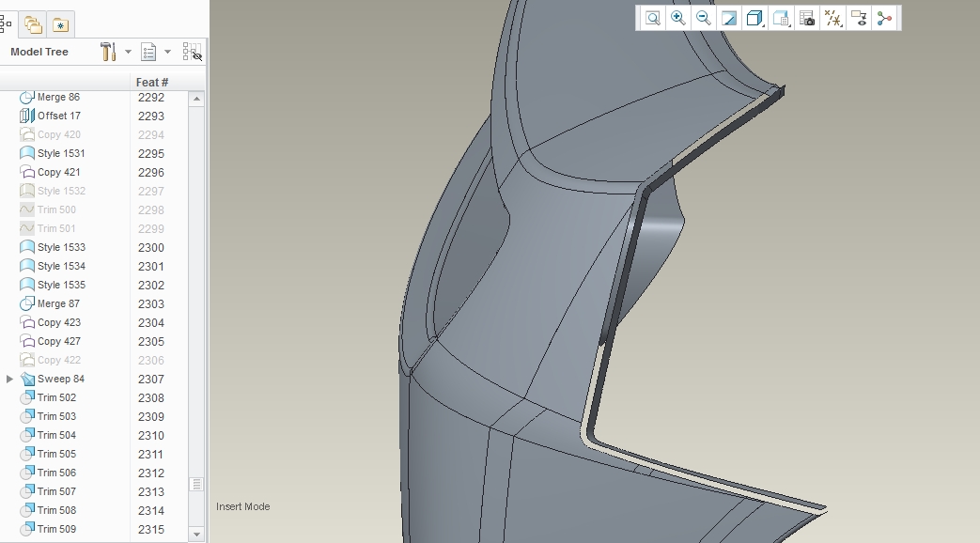Expand the Sweep 84 feature node
Image resolution: width=980 pixels, height=543 pixels.
(x=9, y=379)
